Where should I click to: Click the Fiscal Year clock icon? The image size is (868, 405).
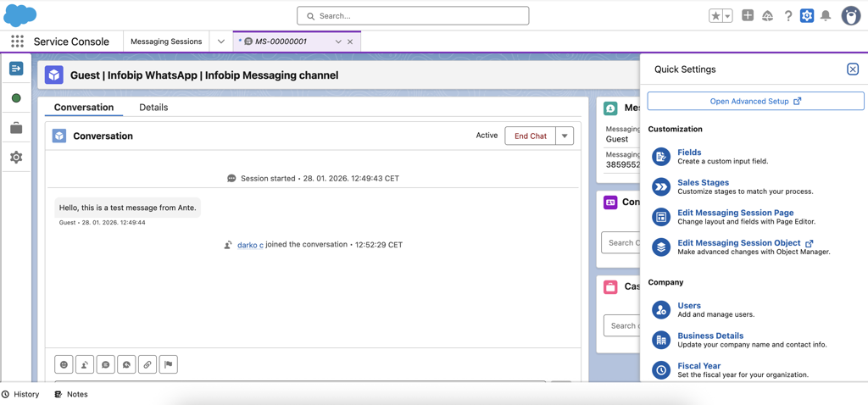pos(661,369)
